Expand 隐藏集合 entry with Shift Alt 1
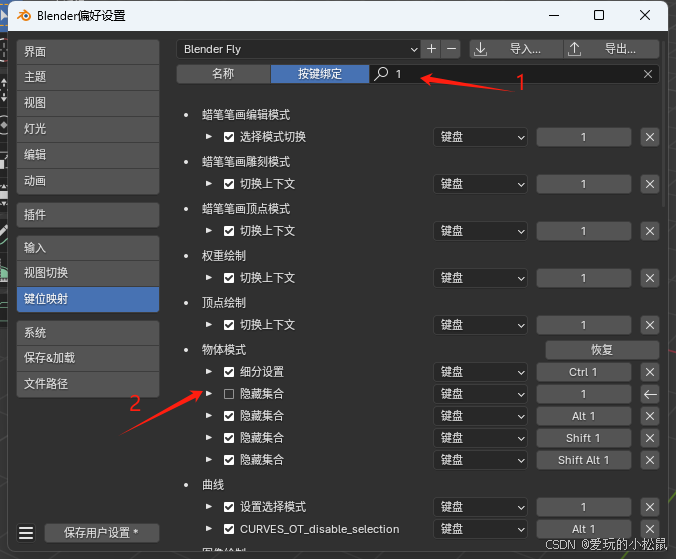This screenshot has height=559, width=676. pos(209,459)
